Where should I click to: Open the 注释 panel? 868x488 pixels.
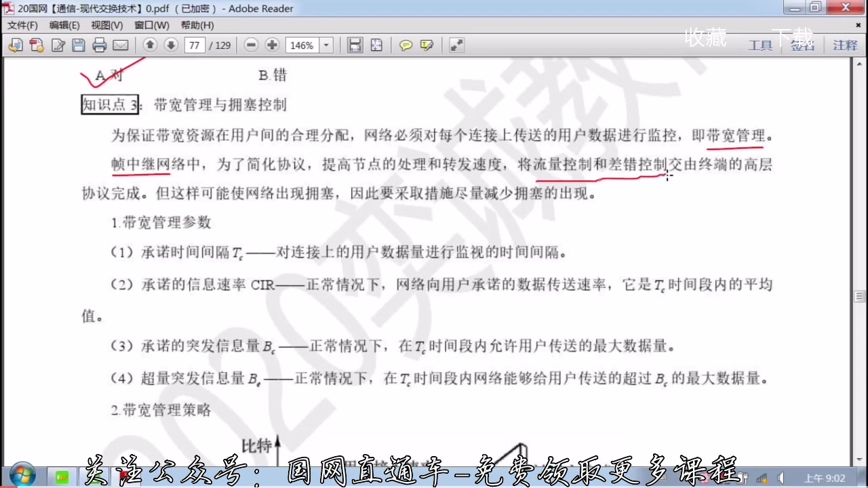pos(845,45)
